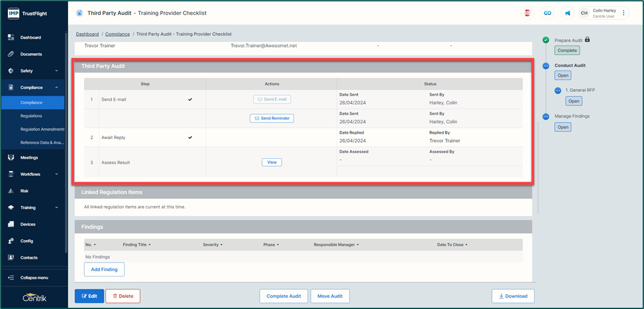
Task: Click the Contacts icon in sidebar
Action: (11, 257)
